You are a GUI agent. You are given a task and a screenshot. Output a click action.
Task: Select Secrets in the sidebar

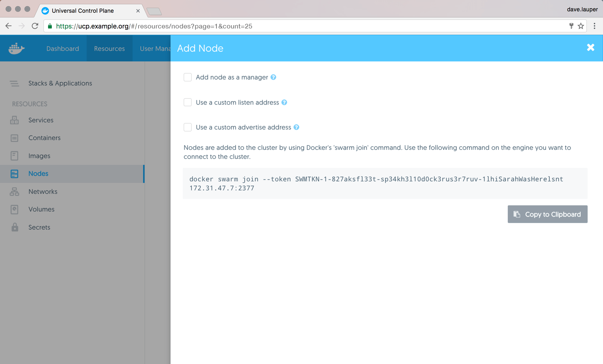tap(39, 227)
